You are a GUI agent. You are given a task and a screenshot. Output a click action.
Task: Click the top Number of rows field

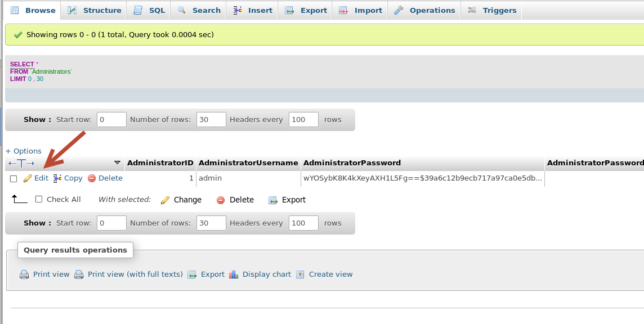(x=211, y=120)
